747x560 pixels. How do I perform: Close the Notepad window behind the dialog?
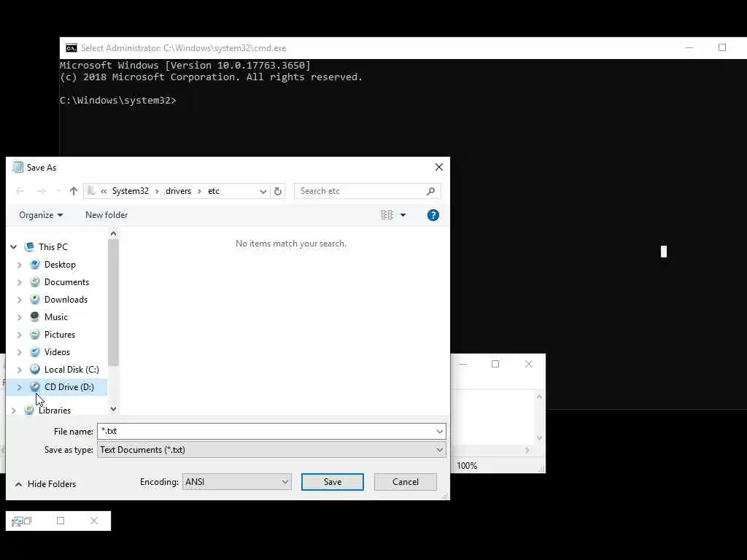point(529,365)
